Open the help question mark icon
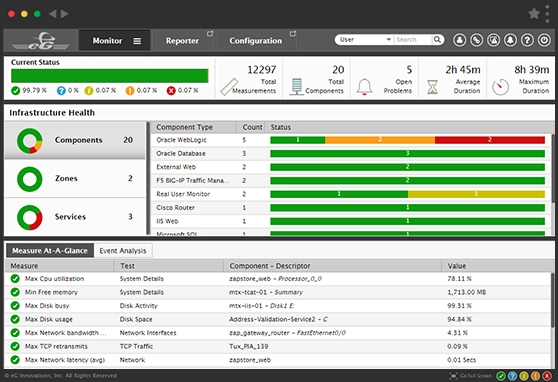Image resolution: width=558 pixels, height=382 pixels. click(527, 40)
